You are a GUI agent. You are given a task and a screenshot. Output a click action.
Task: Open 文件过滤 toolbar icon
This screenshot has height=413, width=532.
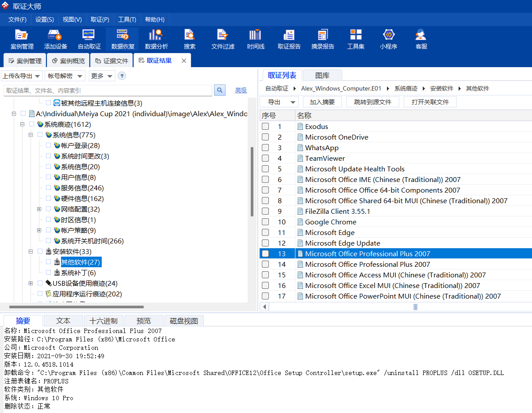pyautogui.click(x=222, y=39)
